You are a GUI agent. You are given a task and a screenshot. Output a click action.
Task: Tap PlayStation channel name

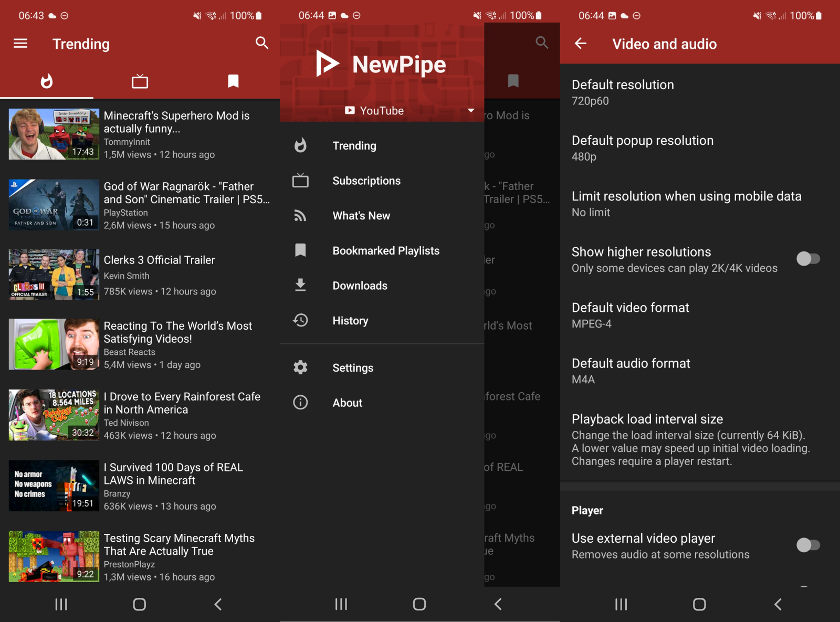click(x=126, y=213)
